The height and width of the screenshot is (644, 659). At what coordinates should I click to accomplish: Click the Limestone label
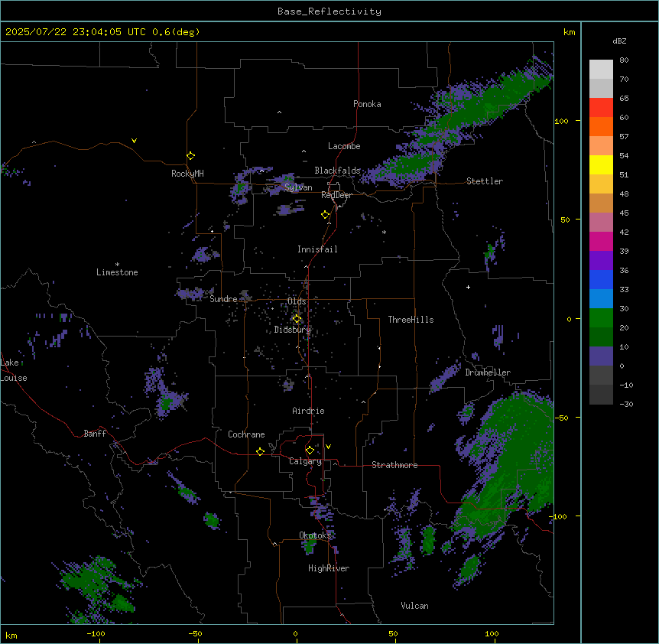coord(117,272)
